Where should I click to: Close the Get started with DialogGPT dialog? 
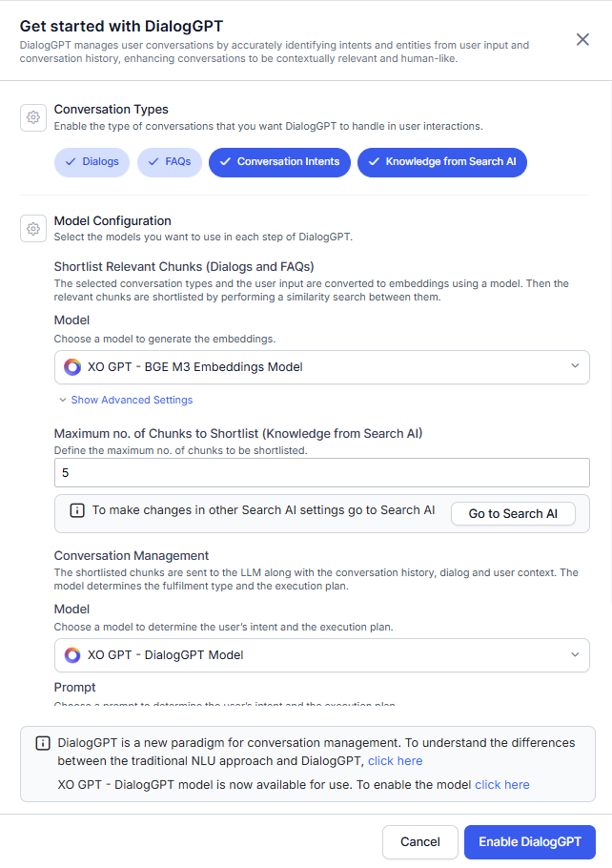[582, 39]
